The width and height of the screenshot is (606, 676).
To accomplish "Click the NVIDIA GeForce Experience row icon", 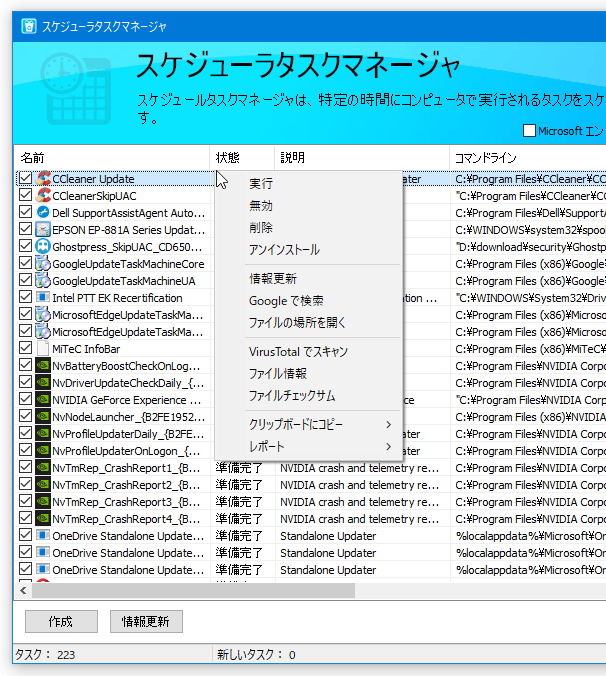I will [43, 400].
